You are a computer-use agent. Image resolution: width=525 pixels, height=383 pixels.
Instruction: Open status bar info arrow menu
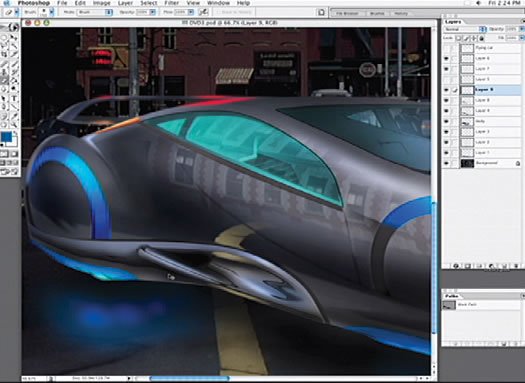pyautogui.click(x=129, y=378)
